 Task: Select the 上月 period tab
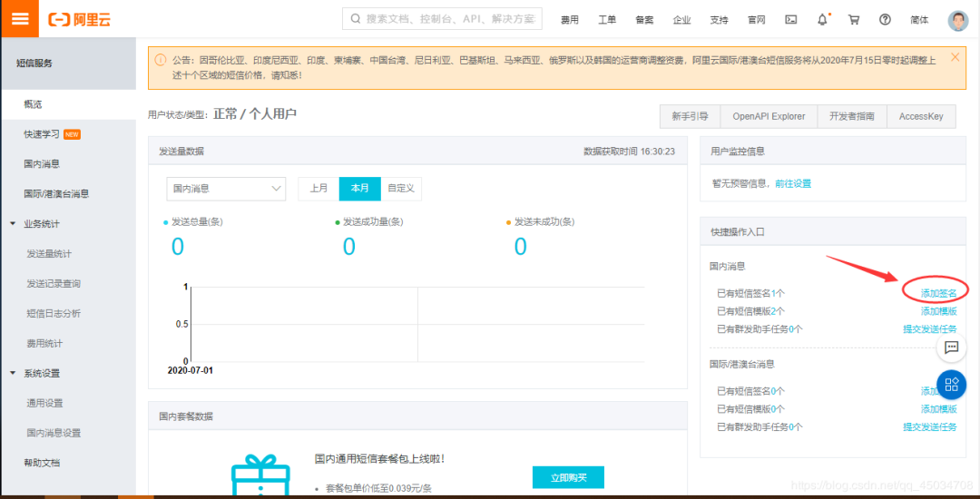pos(318,189)
